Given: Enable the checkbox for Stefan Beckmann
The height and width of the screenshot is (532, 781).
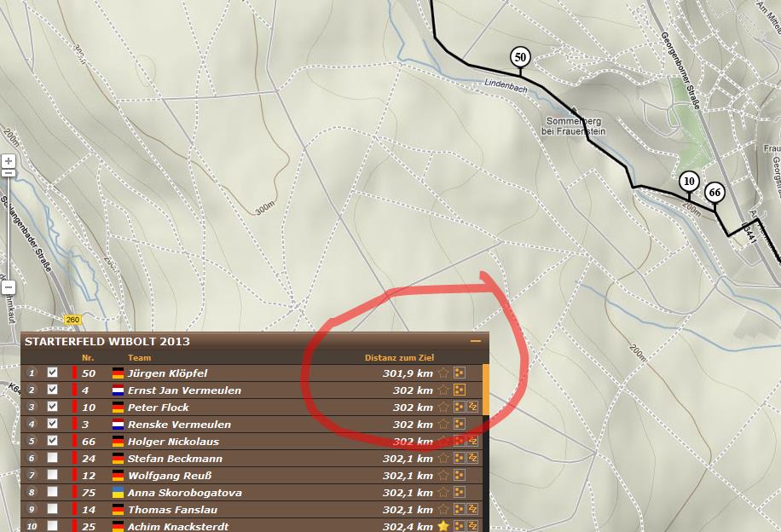Looking at the screenshot, I should [53, 458].
